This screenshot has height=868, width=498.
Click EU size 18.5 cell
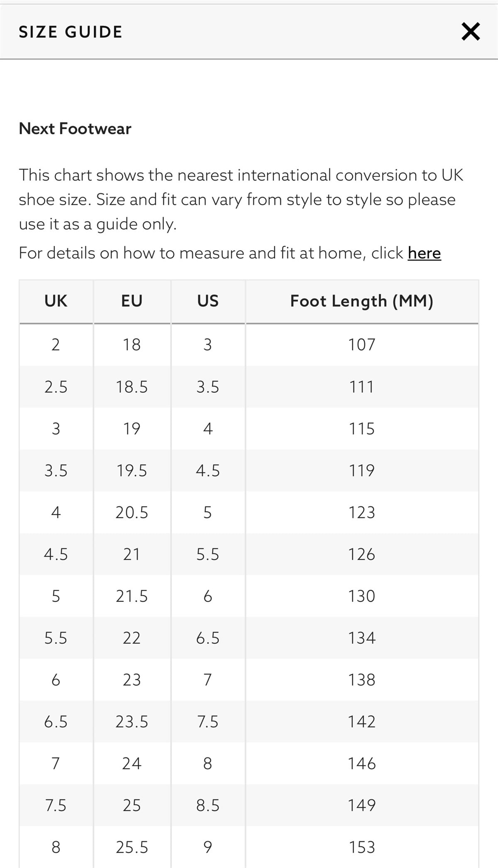coord(132,387)
